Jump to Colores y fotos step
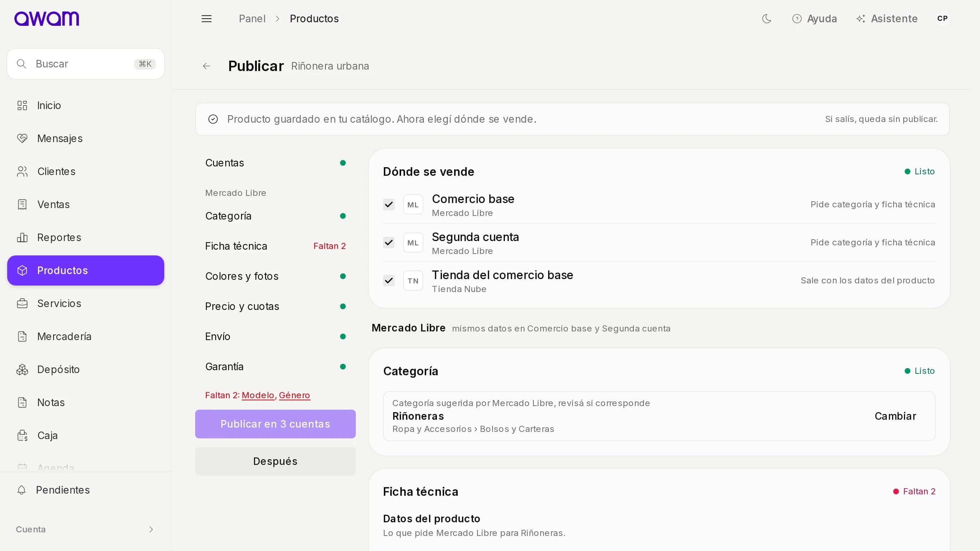This screenshot has width=980, height=551. pyautogui.click(x=275, y=276)
